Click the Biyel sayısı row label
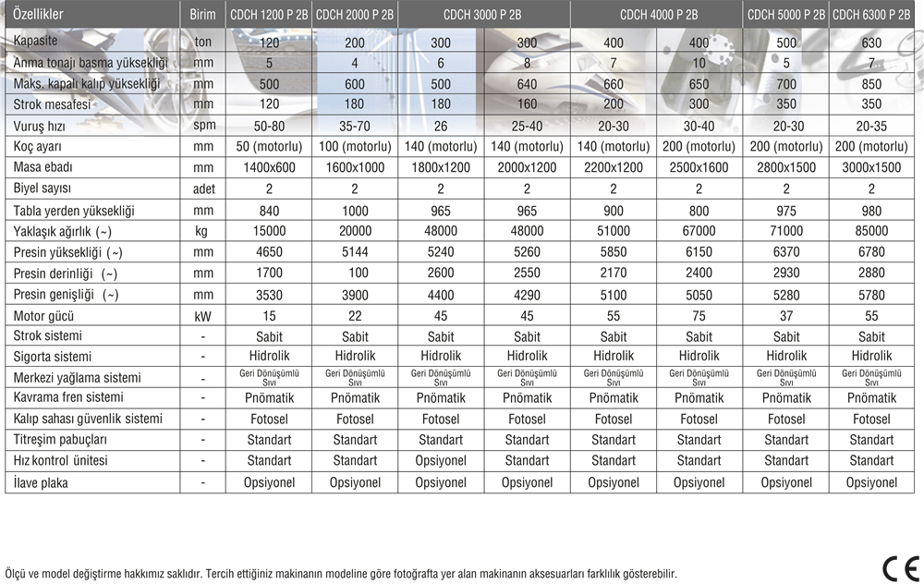Image resolution: width=924 pixels, height=584 pixels. pyautogui.click(x=42, y=189)
